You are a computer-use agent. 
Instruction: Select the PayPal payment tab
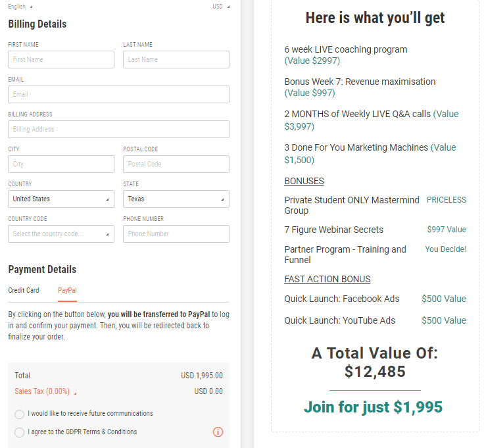[67, 290]
